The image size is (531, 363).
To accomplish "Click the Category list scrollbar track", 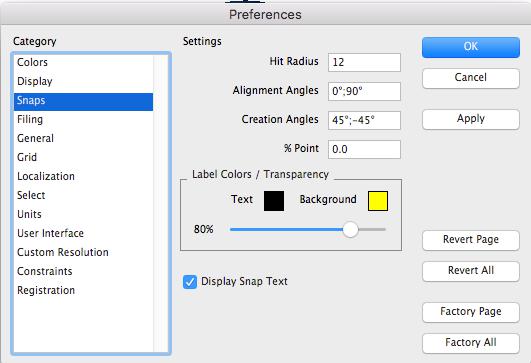I will 161,203.
